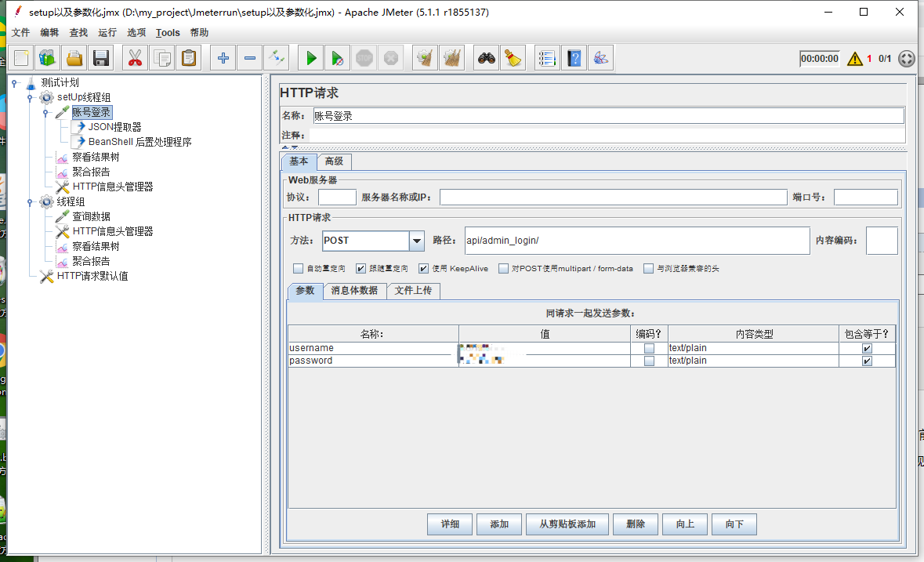Click the 添加 button
924x562 pixels.
click(x=499, y=524)
